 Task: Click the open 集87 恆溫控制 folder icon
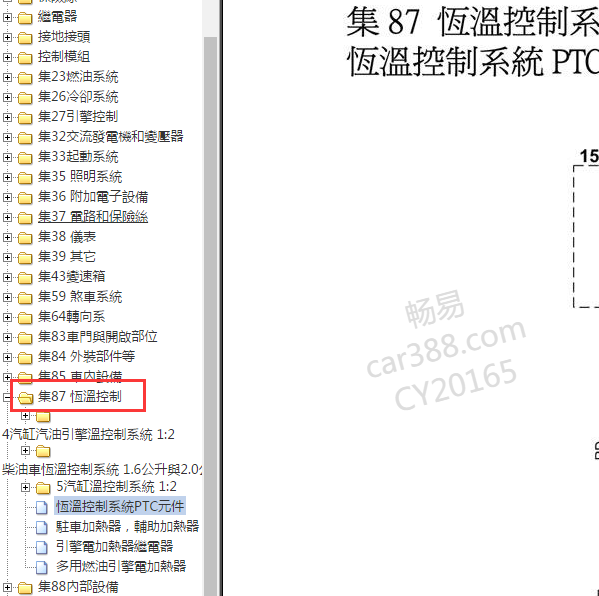[26, 398]
